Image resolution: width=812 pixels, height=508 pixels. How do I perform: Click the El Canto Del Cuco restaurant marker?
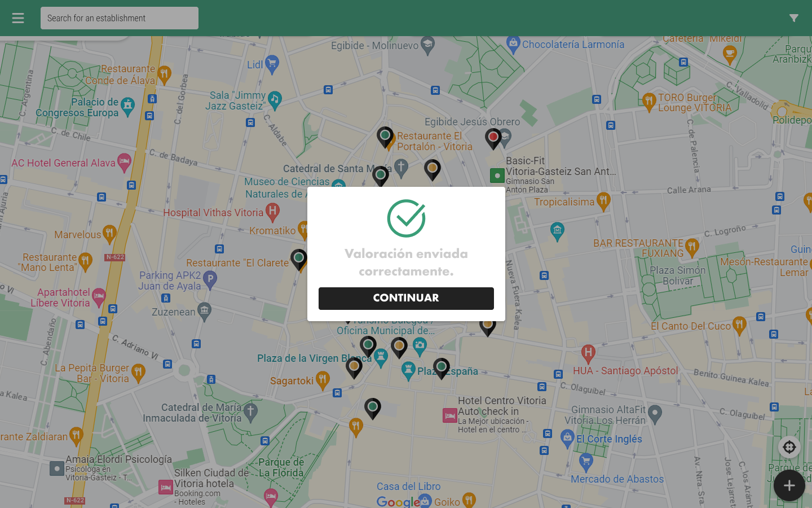739,325
